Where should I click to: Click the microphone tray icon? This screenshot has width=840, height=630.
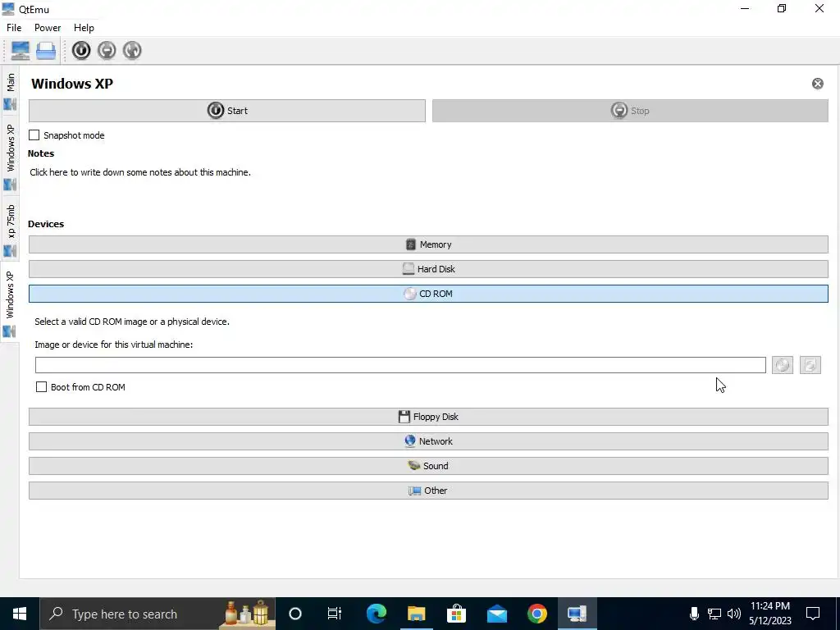(694, 614)
